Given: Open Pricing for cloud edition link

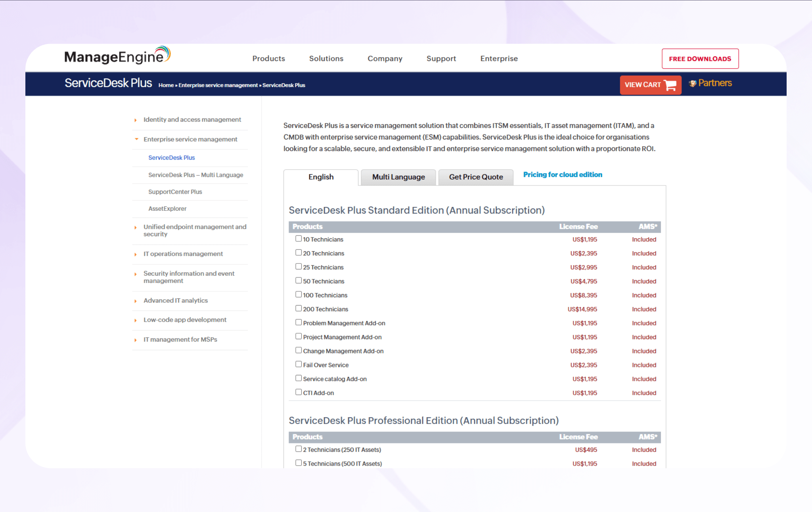Looking at the screenshot, I should (x=562, y=175).
